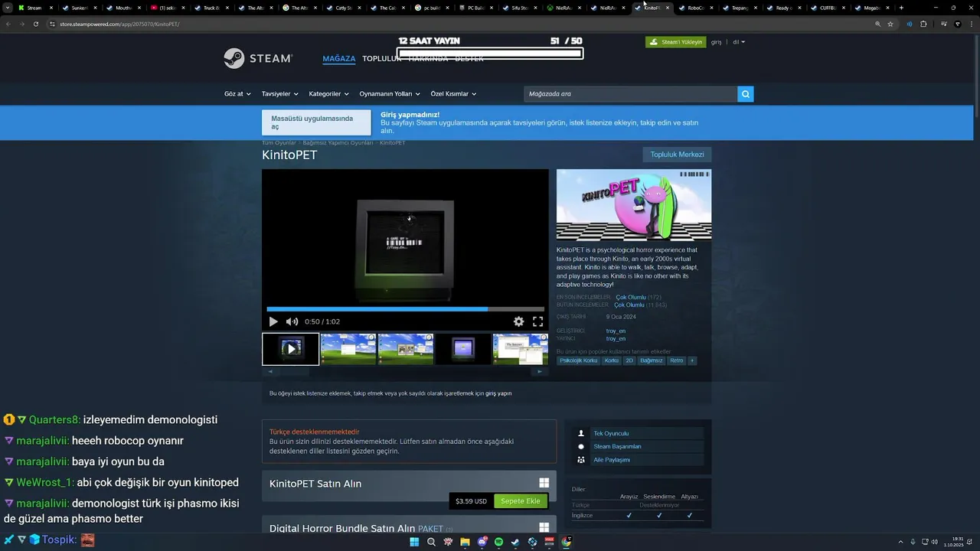Click the Steam logo in the header
Image resolution: width=980 pixels, height=551 pixels.
[258, 58]
